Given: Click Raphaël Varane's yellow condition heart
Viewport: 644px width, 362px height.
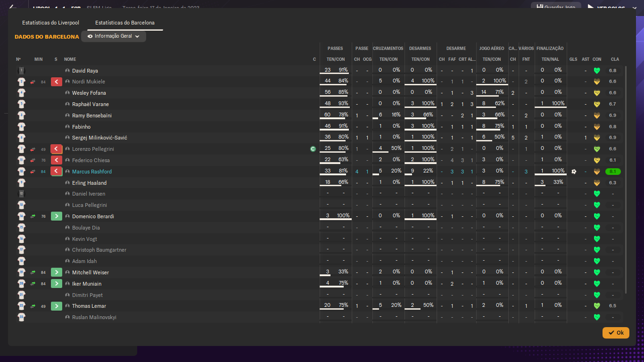Looking at the screenshot, I should click(596, 104).
